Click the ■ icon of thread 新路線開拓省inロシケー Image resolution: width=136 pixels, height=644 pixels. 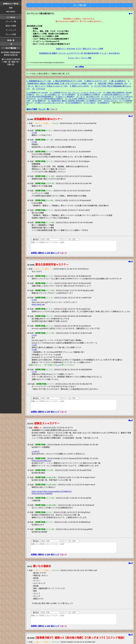pyautogui.click(x=129, y=116)
